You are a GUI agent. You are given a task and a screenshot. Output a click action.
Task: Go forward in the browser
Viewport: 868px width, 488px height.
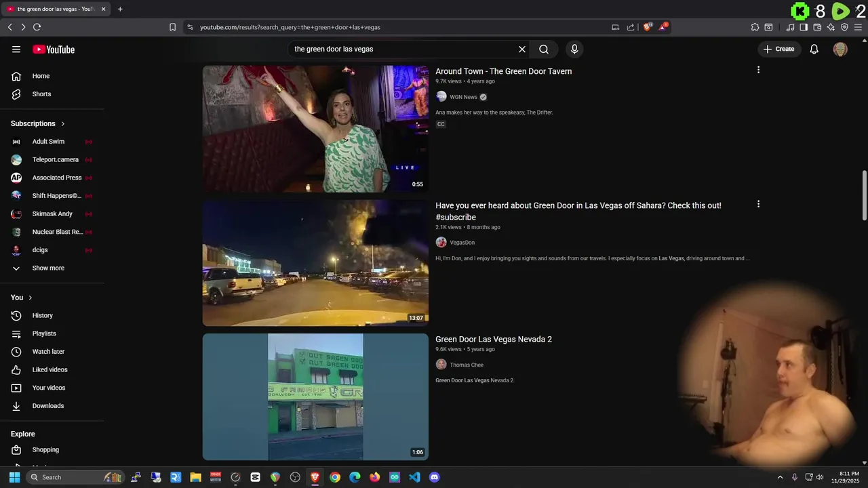23,27
